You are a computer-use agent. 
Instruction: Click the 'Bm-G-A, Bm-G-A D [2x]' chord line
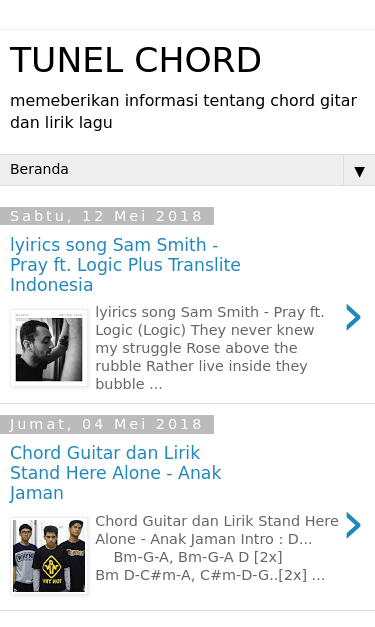tap(198, 557)
